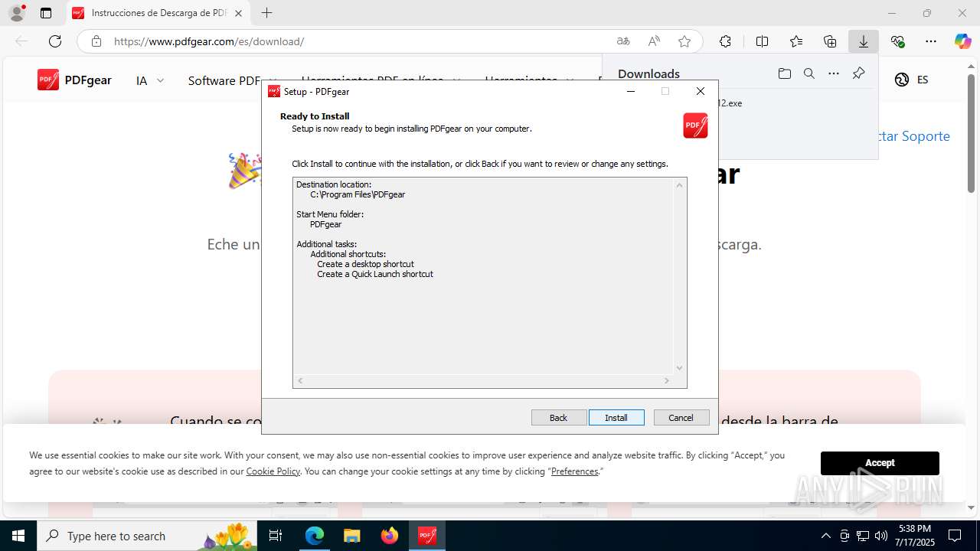The width and height of the screenshot is (980, 551).
Task: Pin the Downloads panel
Action: 858,73
